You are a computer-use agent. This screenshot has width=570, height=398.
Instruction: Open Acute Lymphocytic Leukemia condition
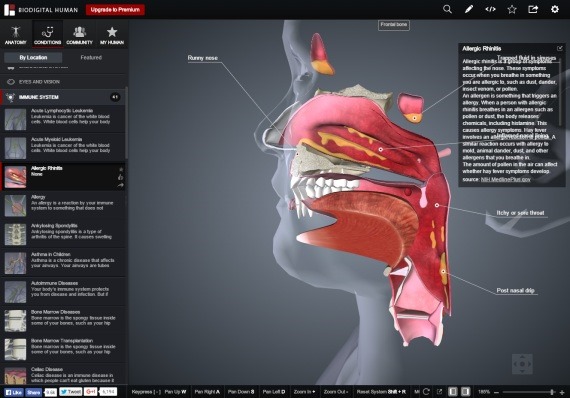[x=63, y=118]
